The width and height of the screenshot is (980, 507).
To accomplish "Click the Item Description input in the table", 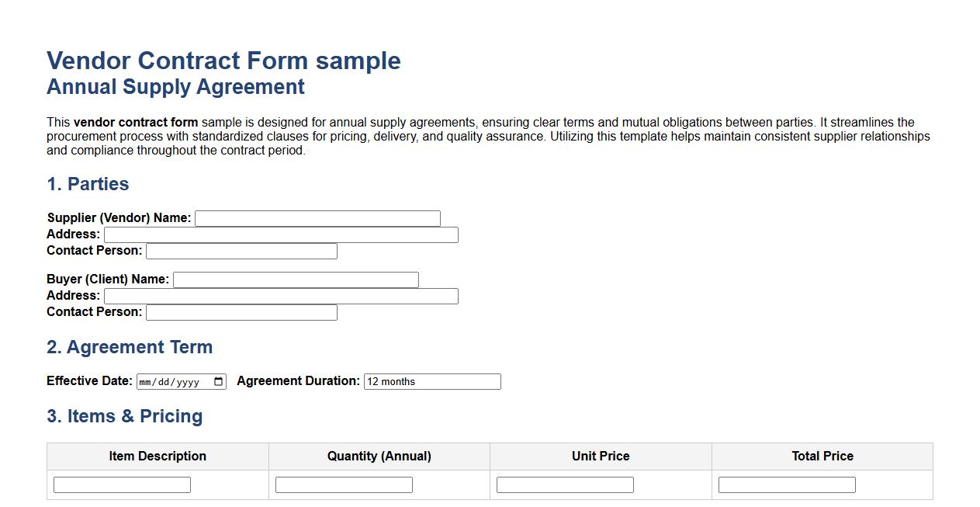I will tap(121, 484).
